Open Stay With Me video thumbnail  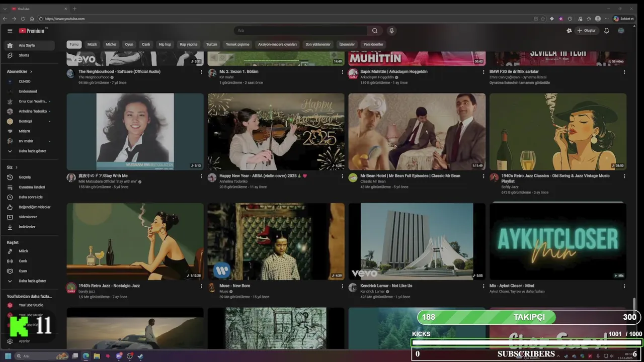click(135, 131)
